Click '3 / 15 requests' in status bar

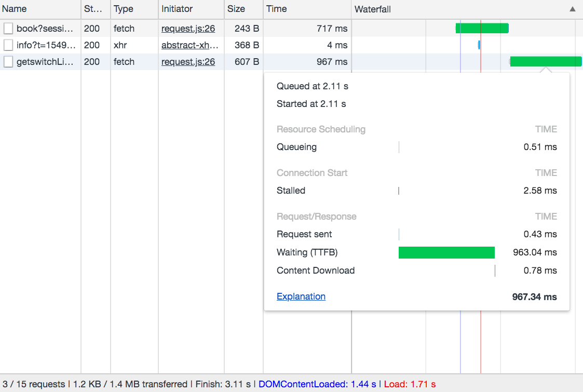(x=34, y=384)
